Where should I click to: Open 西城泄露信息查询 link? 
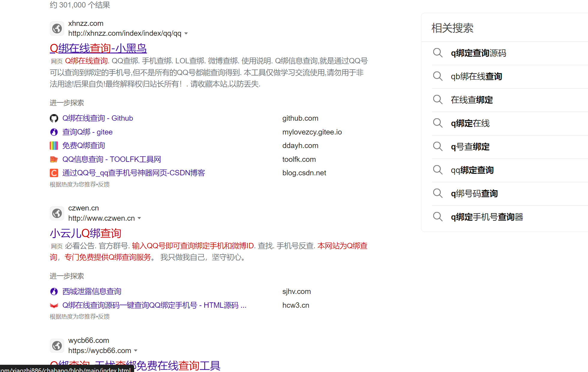[x=91, y=292]
